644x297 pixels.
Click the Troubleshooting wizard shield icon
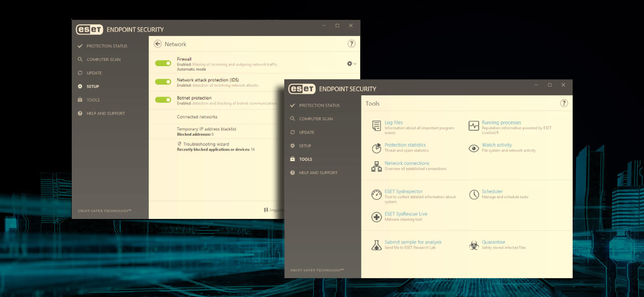[x=179, y=144]
